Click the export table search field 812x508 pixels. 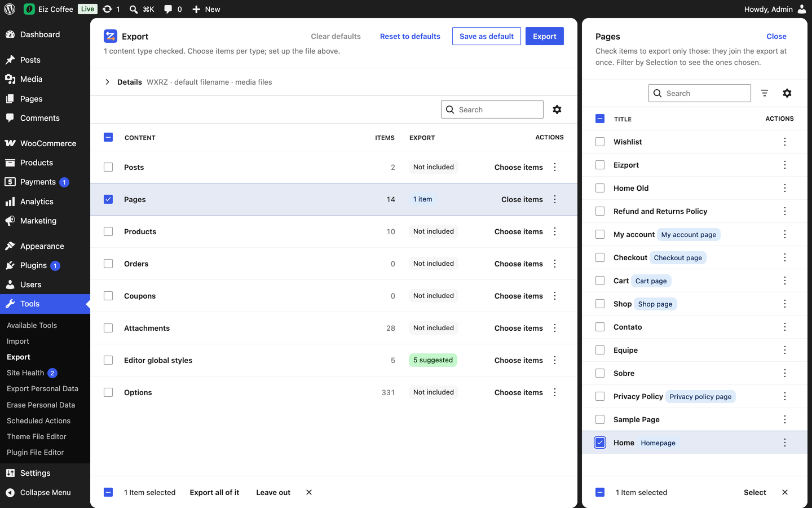point(492,110)
